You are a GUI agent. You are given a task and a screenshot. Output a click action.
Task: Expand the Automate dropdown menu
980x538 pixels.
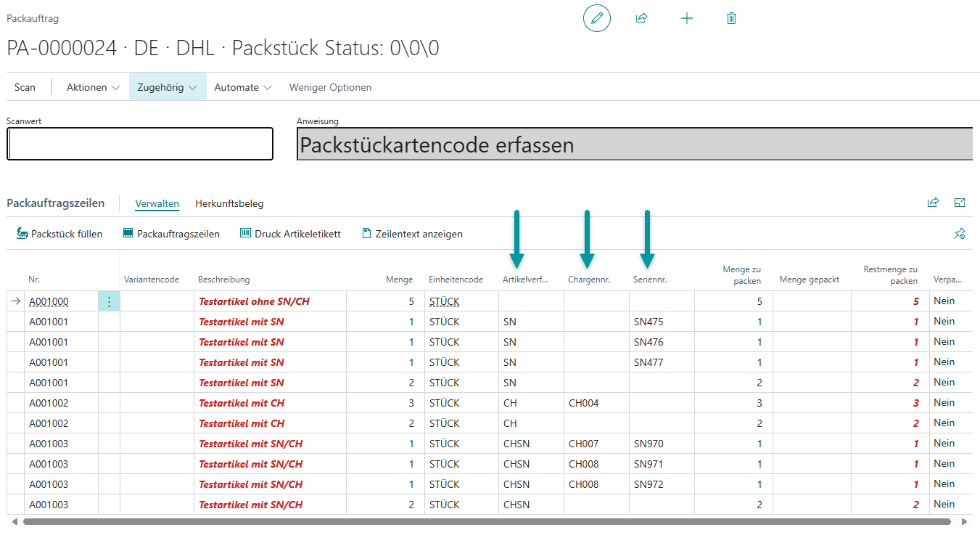point(243,87)
